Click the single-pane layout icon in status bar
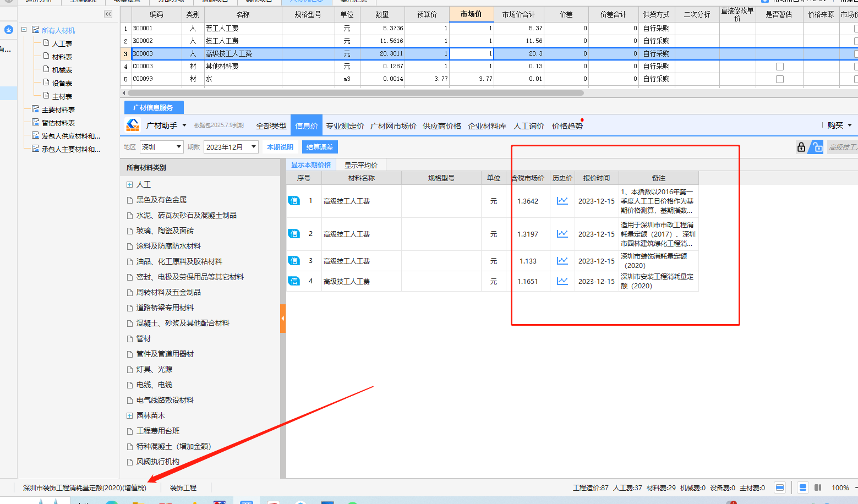The image size is (858, 504). coord(780,487)
